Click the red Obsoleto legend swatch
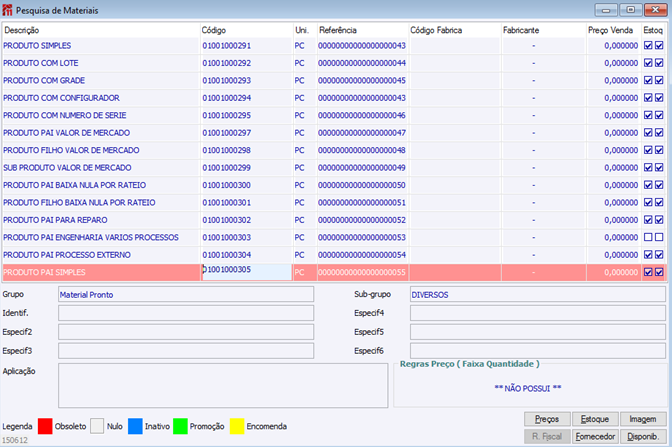Screen dimensions: 672x447 (45, 426)
